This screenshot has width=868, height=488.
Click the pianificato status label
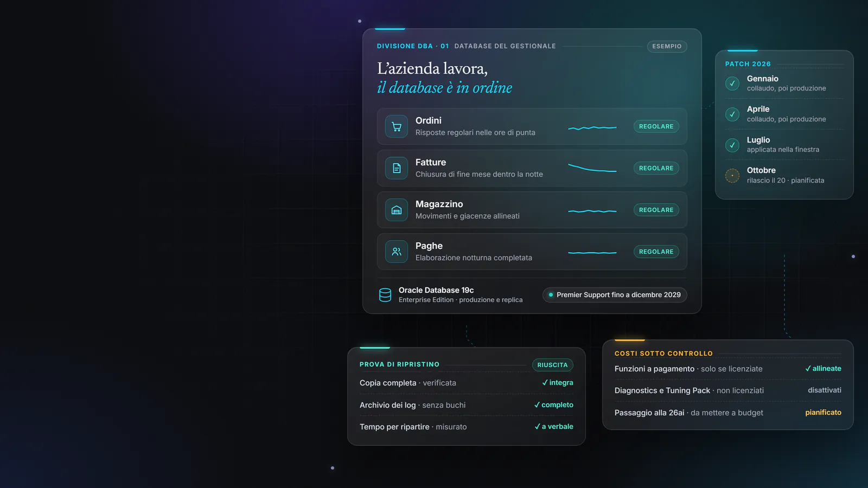pyautogui.click(x=823, y=413)
